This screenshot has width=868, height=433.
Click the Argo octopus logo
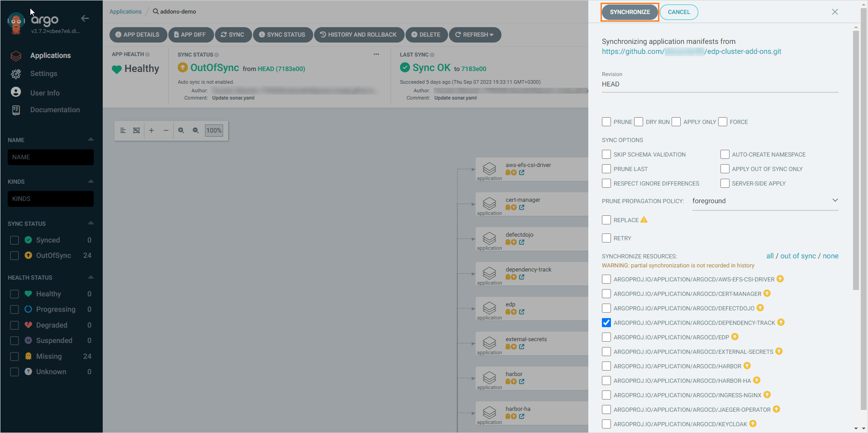(x=16, y=24)
